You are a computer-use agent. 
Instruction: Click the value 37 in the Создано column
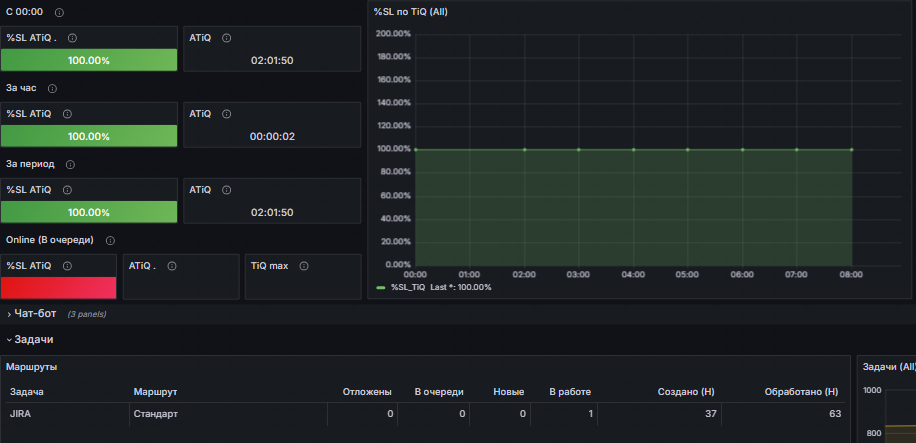[710, 414]
